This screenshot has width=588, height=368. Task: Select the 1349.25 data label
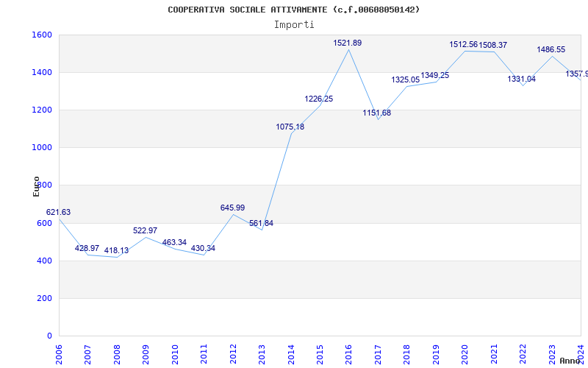pyautogui.click(x=435, y=75)
